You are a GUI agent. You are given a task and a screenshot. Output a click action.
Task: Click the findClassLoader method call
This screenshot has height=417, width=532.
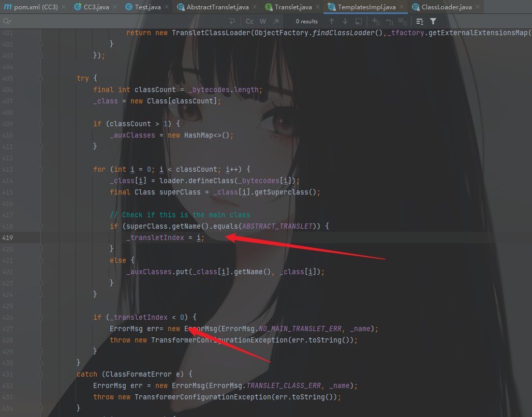(343, 33)
